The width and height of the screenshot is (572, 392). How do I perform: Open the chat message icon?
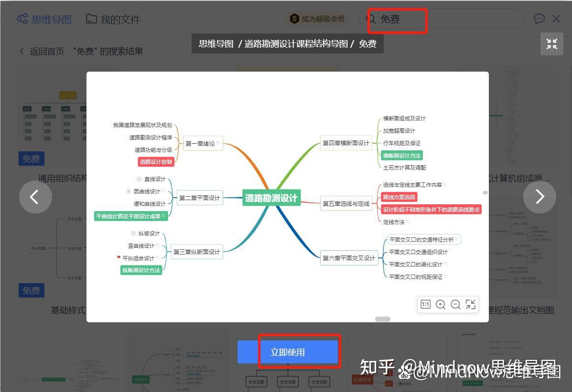coord(539,19)
